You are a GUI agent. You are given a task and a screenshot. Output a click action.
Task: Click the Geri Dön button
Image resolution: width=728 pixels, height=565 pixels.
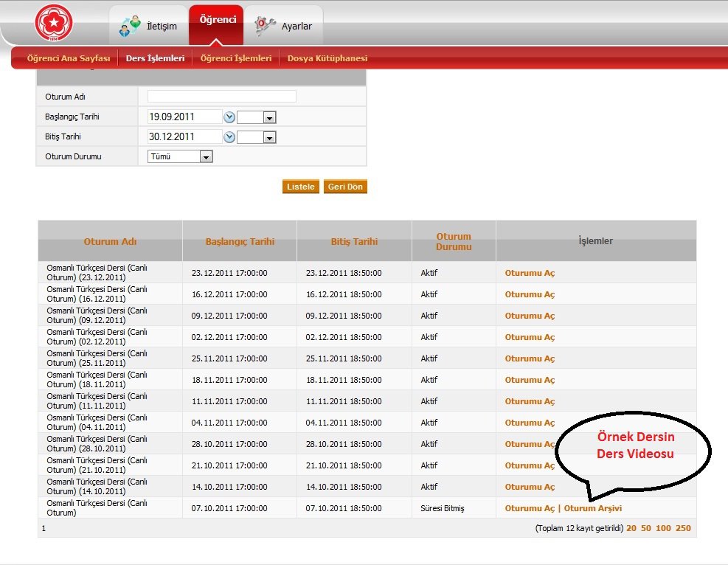coord(345,187)
